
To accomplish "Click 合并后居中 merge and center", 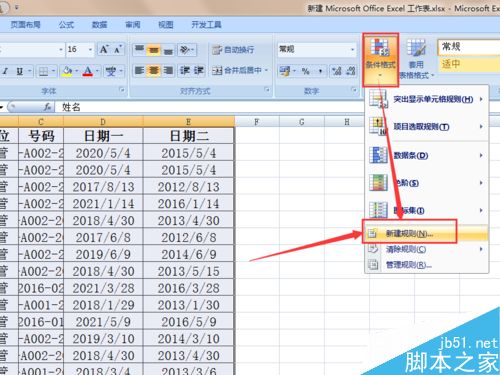I will click(x=237, y=70).
